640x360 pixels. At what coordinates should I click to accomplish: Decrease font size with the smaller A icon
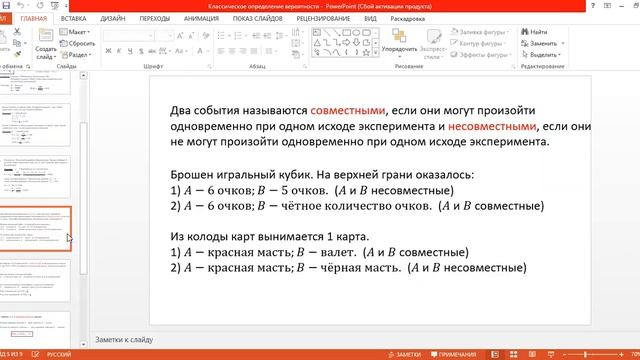[x=191, y=36]
